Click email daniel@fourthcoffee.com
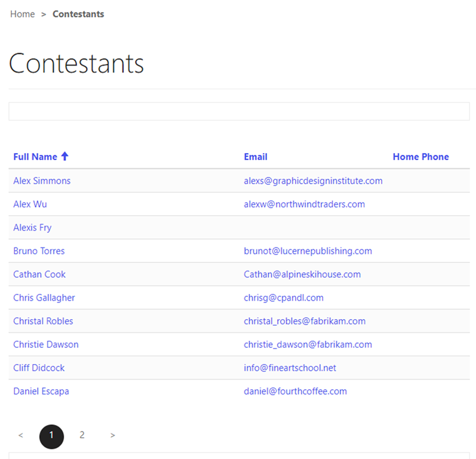This screenshot has height=459, width=476. [295, 391]
